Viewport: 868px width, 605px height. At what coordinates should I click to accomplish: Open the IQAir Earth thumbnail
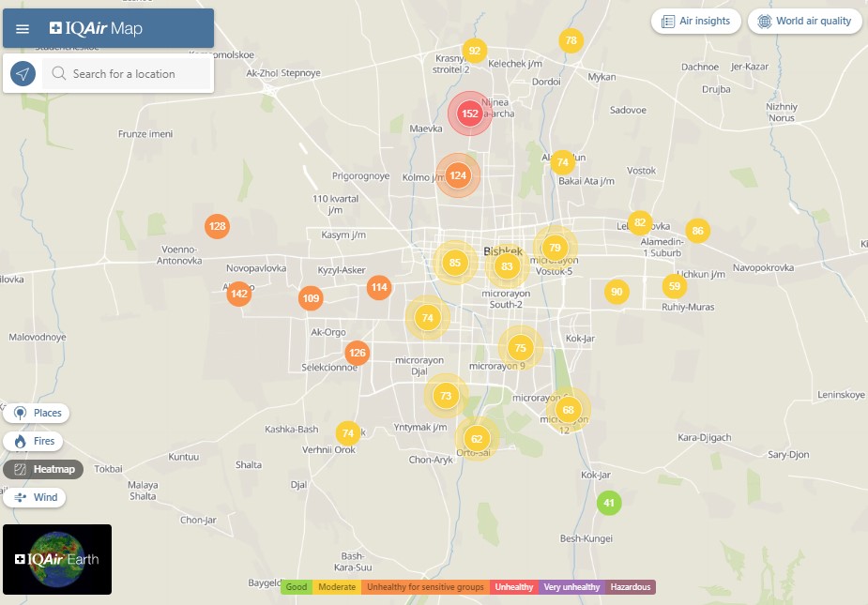point(57,559)
